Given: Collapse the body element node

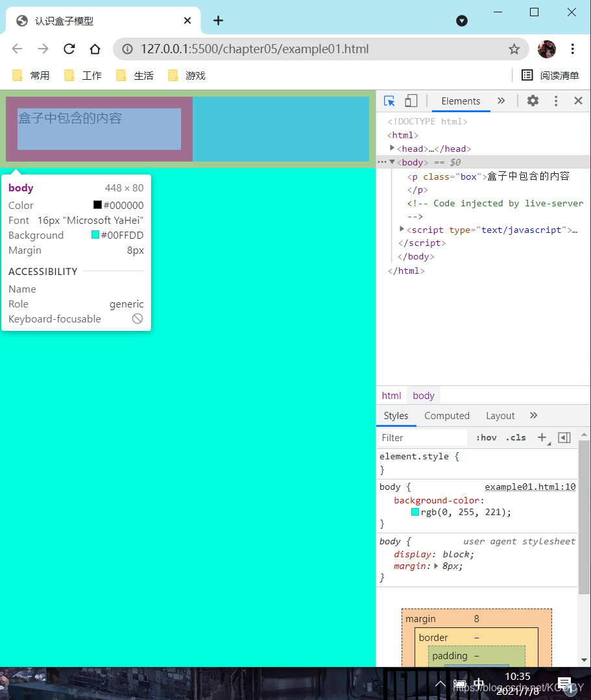Looking at the screenshot, I should tap(392, 162).
